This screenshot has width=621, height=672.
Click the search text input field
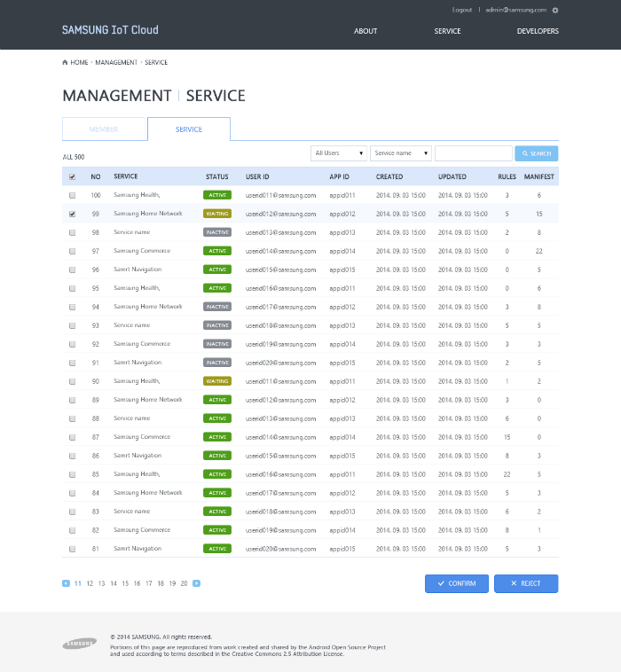pos(474,153)
